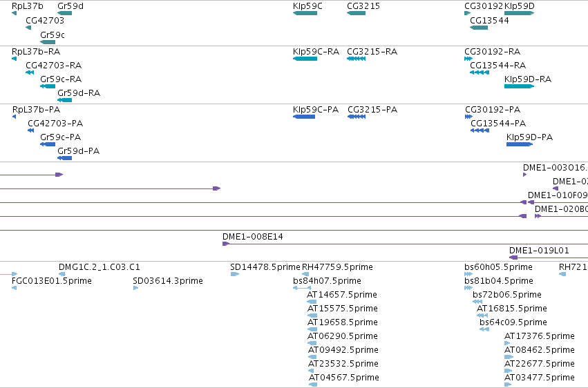Select protein CG30192-PA
This screenshot has width=588, height=388.
point(493,109)
